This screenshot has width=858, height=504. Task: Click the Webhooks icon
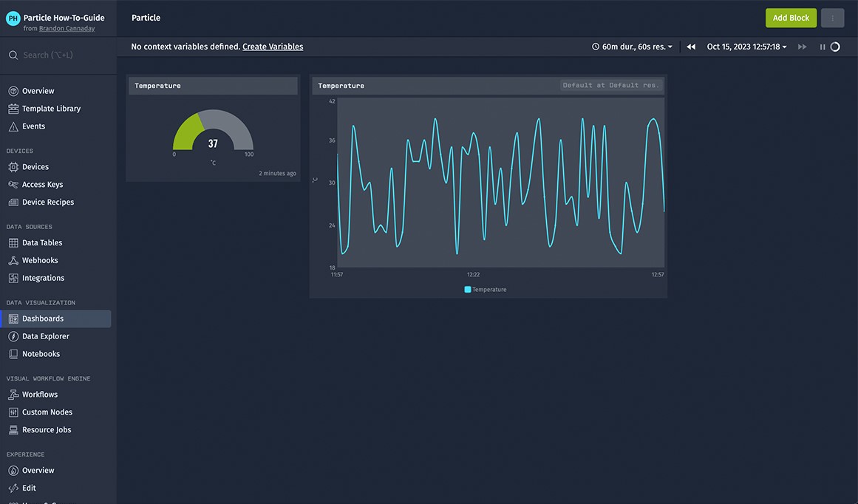13,260
